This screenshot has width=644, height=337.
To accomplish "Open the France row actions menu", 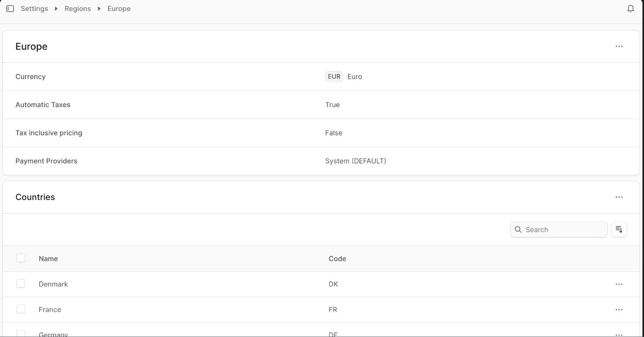I will (x=619, y=310).
